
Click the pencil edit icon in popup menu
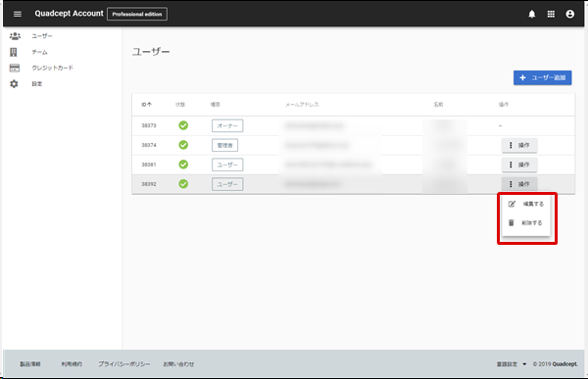click(x=512, y=204)
